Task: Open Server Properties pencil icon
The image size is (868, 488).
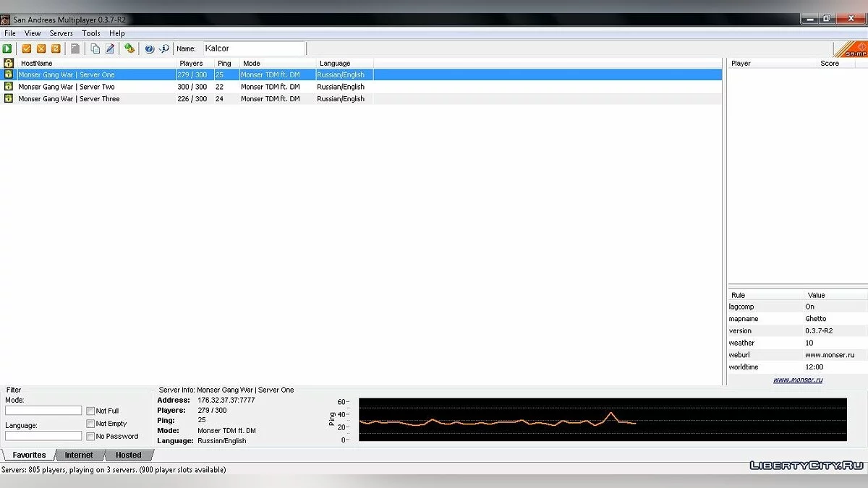Action: pos(110,48)
